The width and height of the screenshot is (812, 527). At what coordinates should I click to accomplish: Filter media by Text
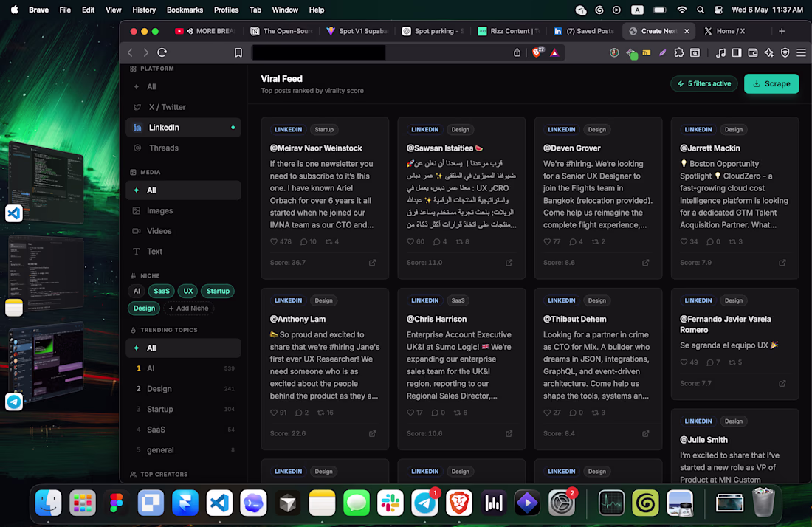tap(183, 252)
